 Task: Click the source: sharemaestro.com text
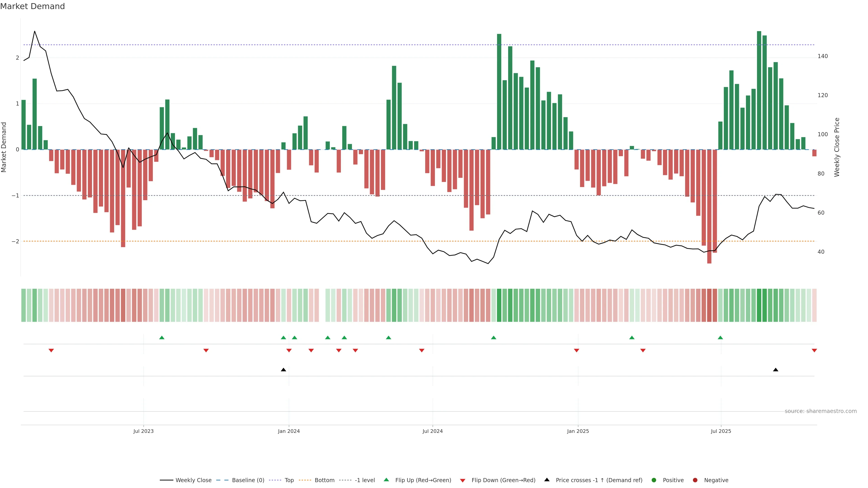click(x=821, y=411)
